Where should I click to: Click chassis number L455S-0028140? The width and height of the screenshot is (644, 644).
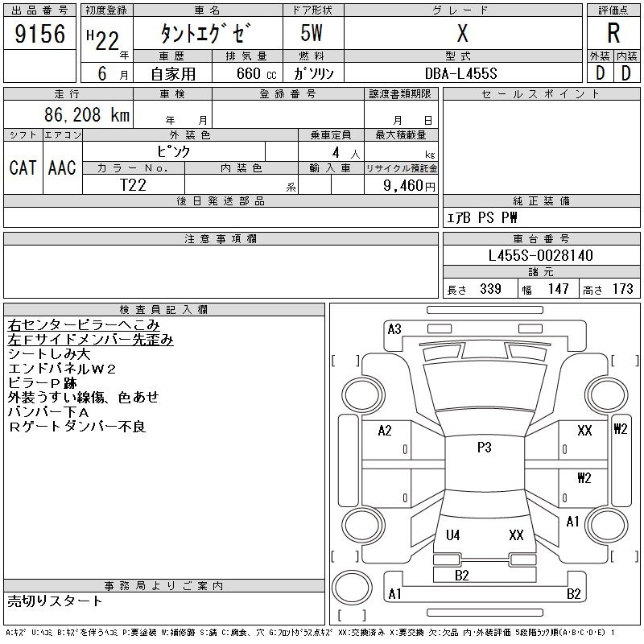coord(541,255)
